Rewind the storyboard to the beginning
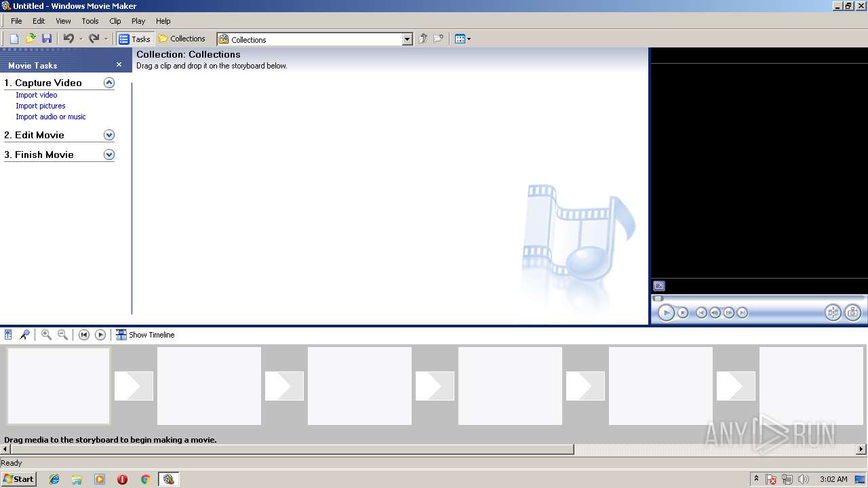Screen dimensions: 868x488 (x=84, y=335)
